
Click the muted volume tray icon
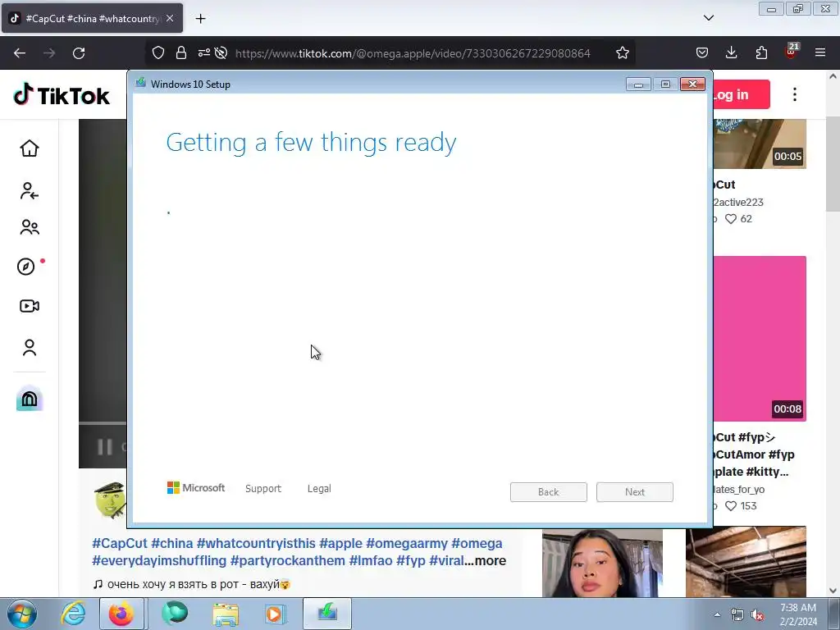[757, 615]
